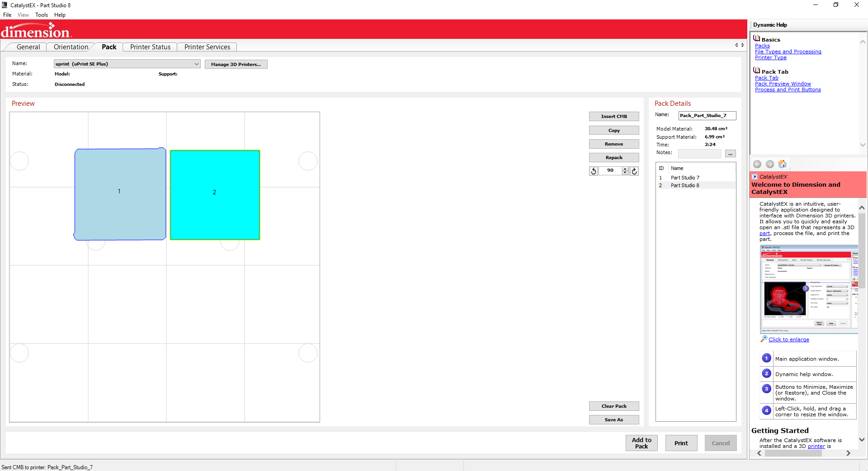
Task: Click Manage 3D Printers button
Action: click(236, 64)
